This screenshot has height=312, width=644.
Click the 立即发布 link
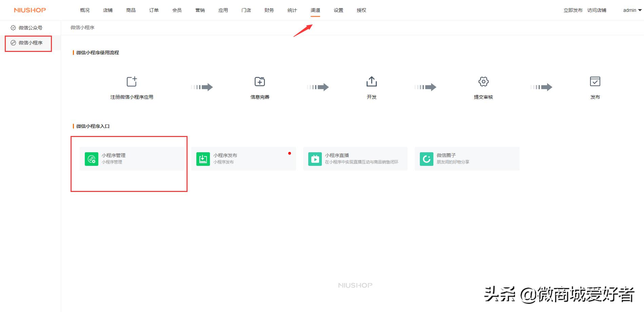point(572,10)
